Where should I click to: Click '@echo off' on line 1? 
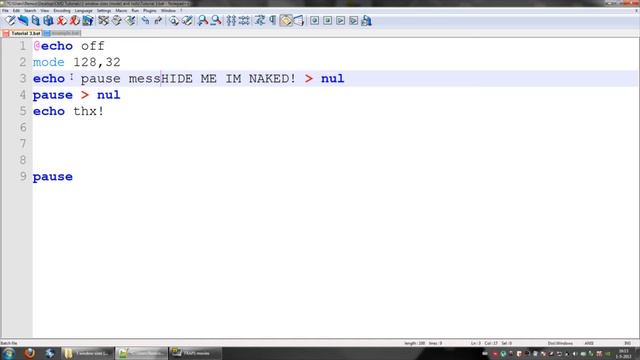[x=69, y=46]
